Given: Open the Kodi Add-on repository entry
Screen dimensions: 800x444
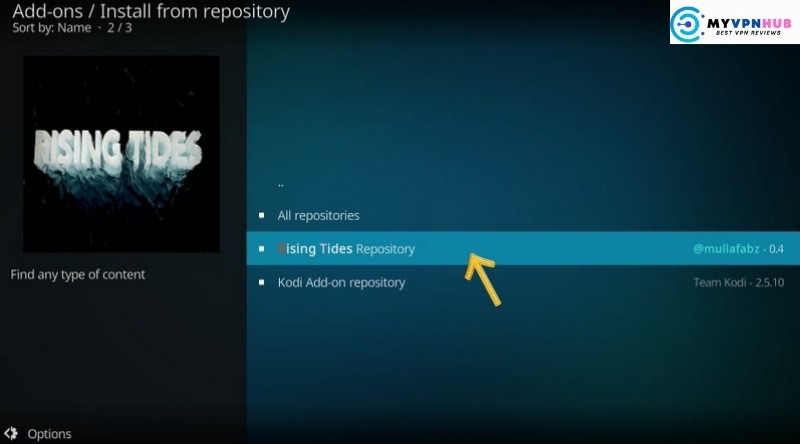Looking at the screenshot, I should [523, 282].
